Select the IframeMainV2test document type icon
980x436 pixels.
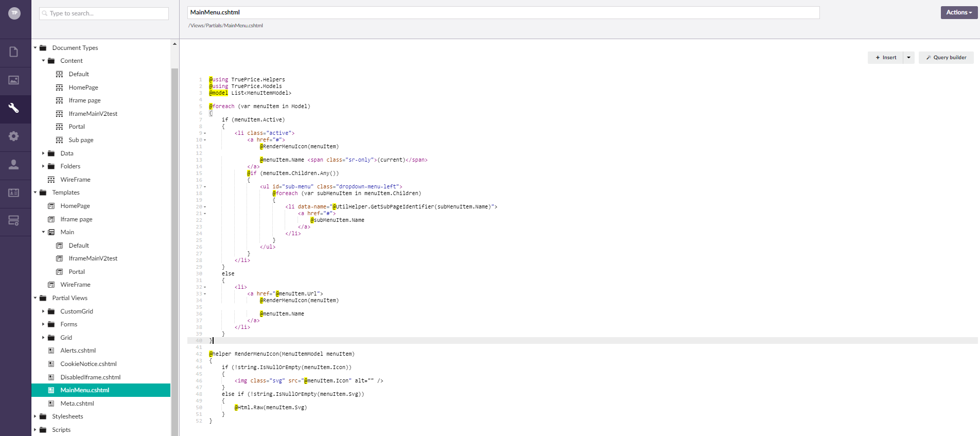59,114
